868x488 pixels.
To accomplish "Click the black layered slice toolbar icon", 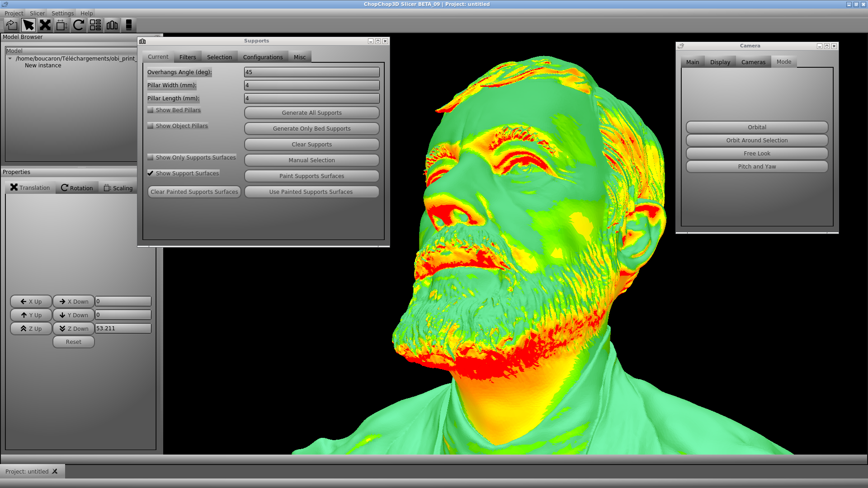I will pos(129,25).
